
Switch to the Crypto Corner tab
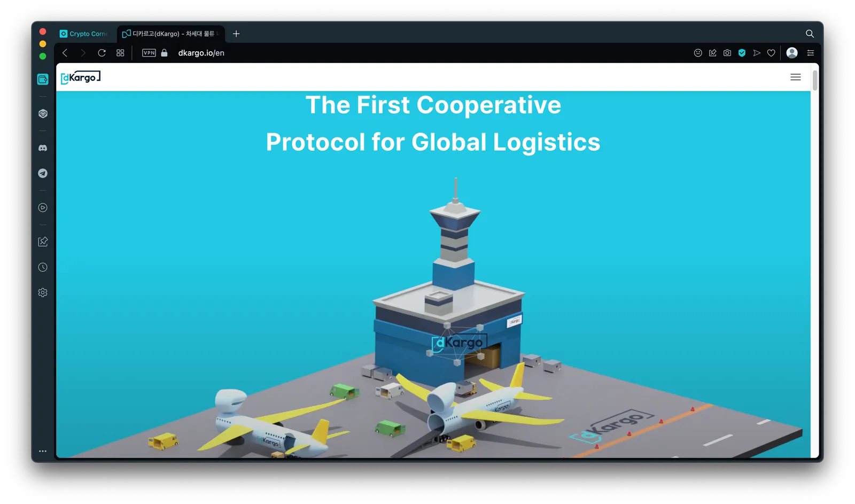tap(84, 34)
